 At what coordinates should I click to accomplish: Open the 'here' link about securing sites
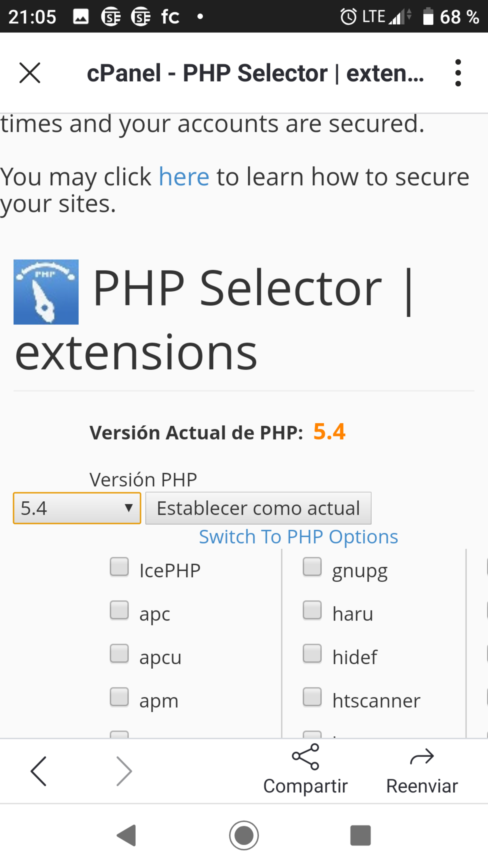[x=184, y=177]
